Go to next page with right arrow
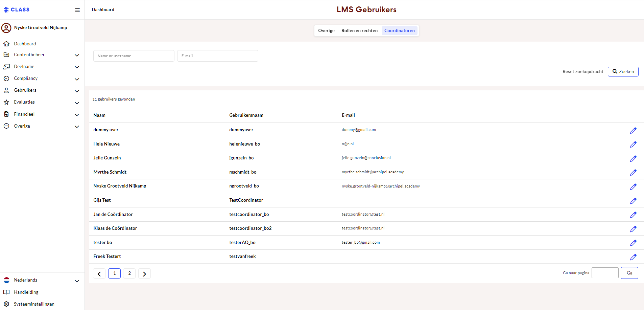The height and width of the screenshot is (310, 644). (x=144, y=274)
